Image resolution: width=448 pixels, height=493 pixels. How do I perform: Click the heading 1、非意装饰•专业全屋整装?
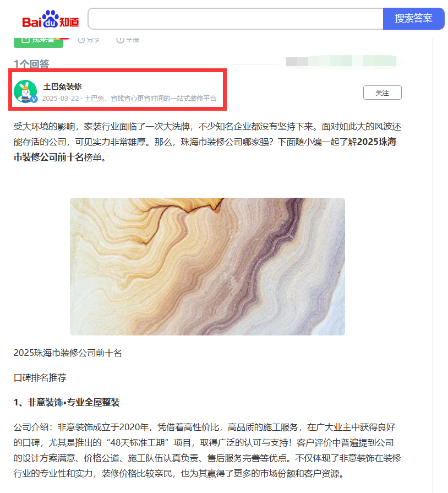click(67, 402)
